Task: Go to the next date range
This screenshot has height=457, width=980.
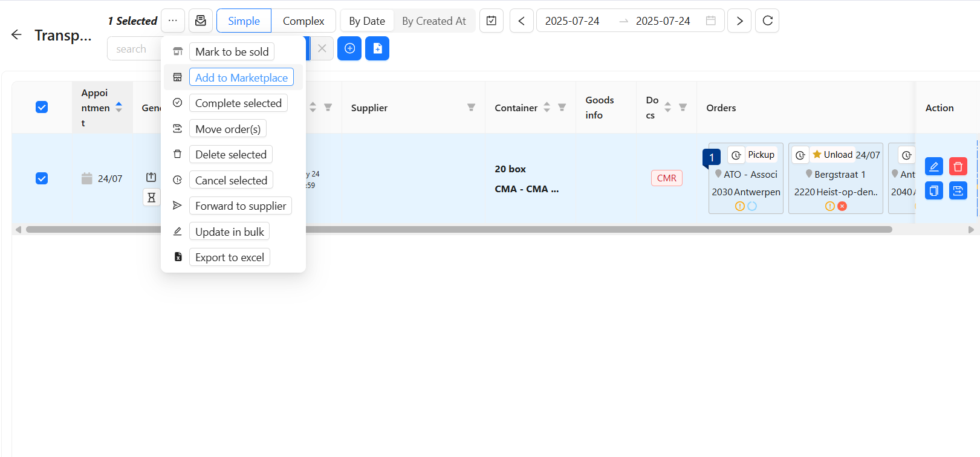Action: point(739,21)
